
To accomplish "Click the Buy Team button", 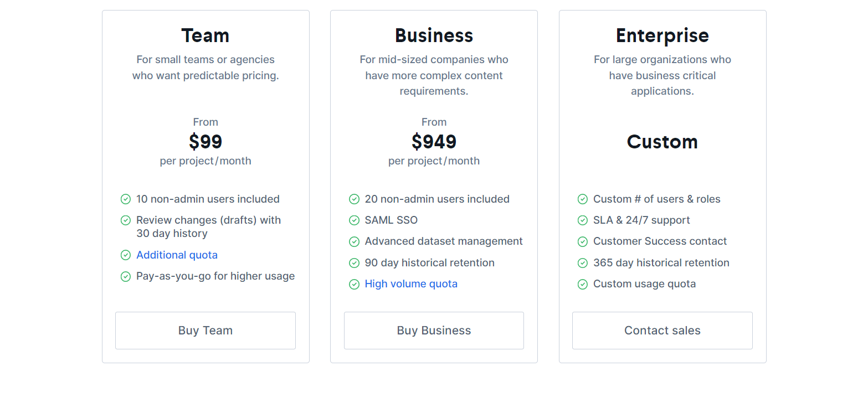I will click(206, 331).
